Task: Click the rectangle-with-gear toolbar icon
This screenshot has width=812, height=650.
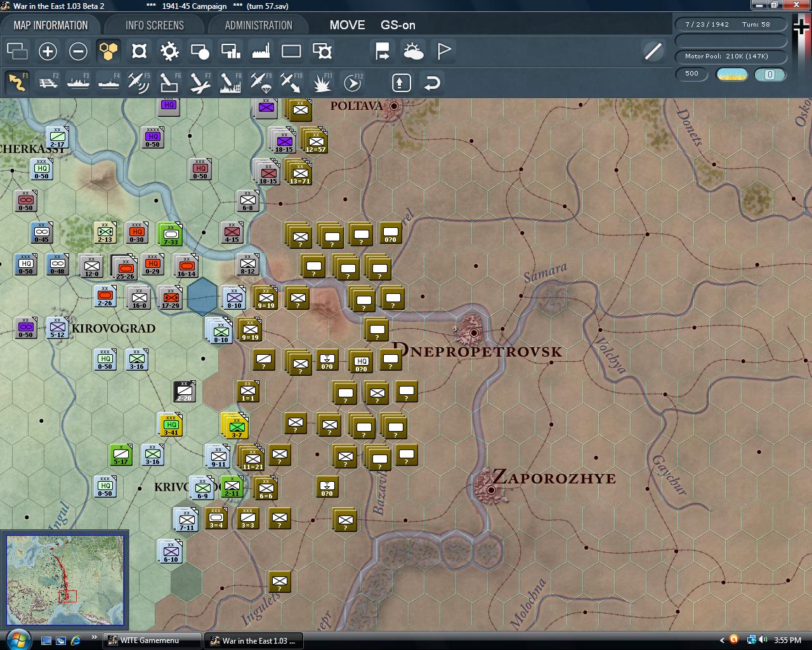Action: pyautogui.click(x=322, y=51)
